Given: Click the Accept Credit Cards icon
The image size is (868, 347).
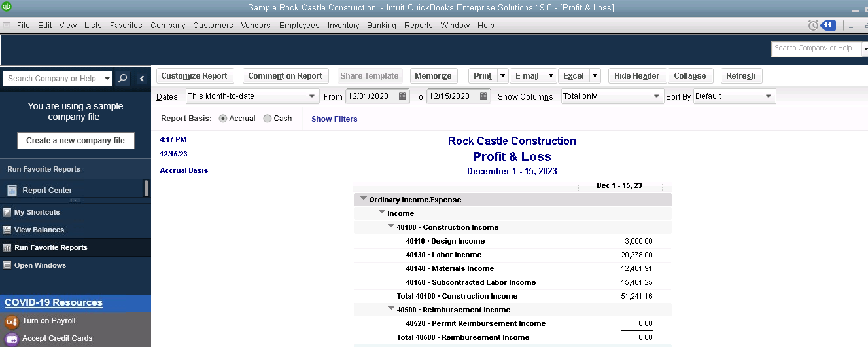Looking at the screenshot, I should click(x=11, y=338).
